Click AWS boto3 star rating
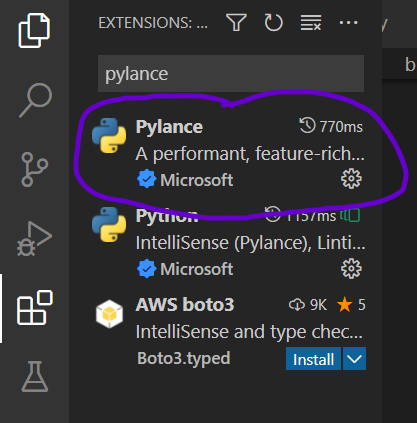Screen dimensions: 417x423 (x=351, y=305)
